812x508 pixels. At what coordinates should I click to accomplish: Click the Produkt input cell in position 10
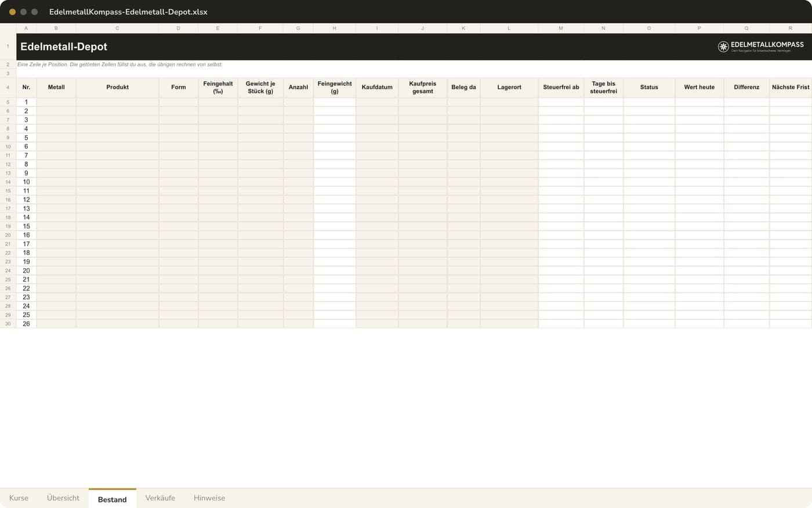tap(117, 182)
